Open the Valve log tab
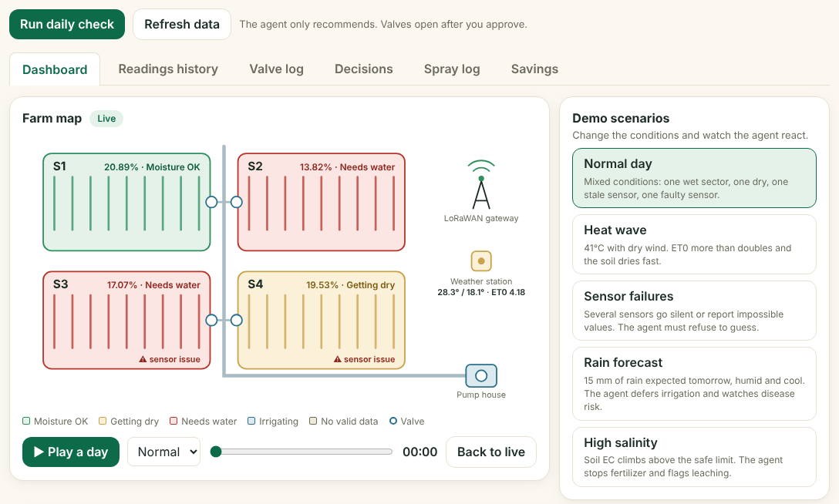839x504 pixels. [276, 69]
